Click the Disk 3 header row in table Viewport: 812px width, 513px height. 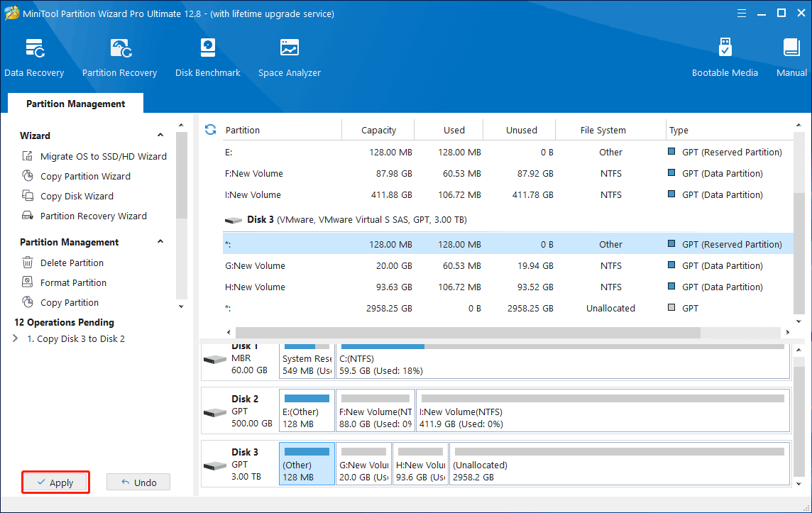pos(507,219)
